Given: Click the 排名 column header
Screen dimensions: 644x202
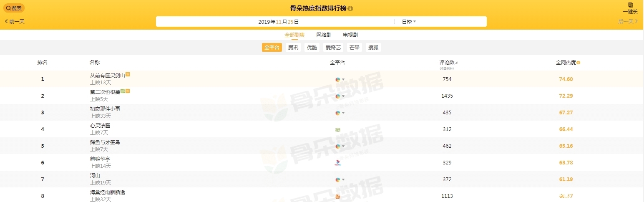Looking at the screenshot, I should (x=43, y=63).
